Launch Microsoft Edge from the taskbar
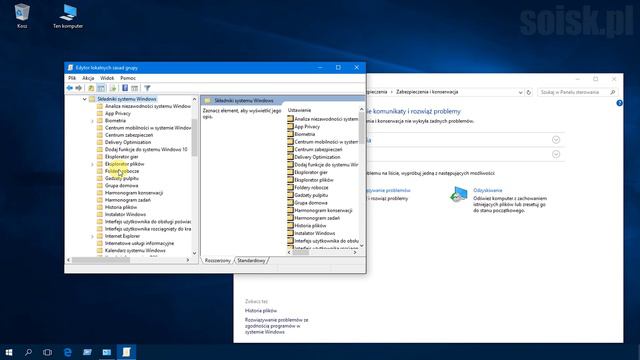The image size is (640, 360). [x=68, y=352]
